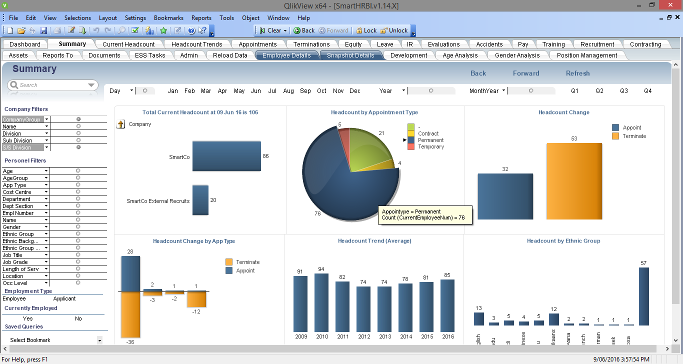Select the Yes option under Currently Employed
This screenshot has width=683, height=364.
pos(28,319)
